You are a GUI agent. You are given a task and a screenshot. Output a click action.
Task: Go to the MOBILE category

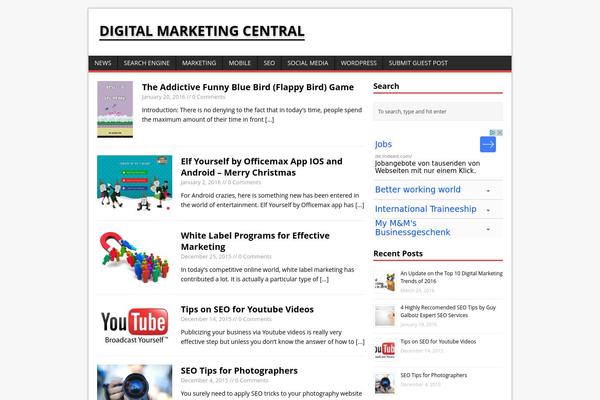coord(240,63)
